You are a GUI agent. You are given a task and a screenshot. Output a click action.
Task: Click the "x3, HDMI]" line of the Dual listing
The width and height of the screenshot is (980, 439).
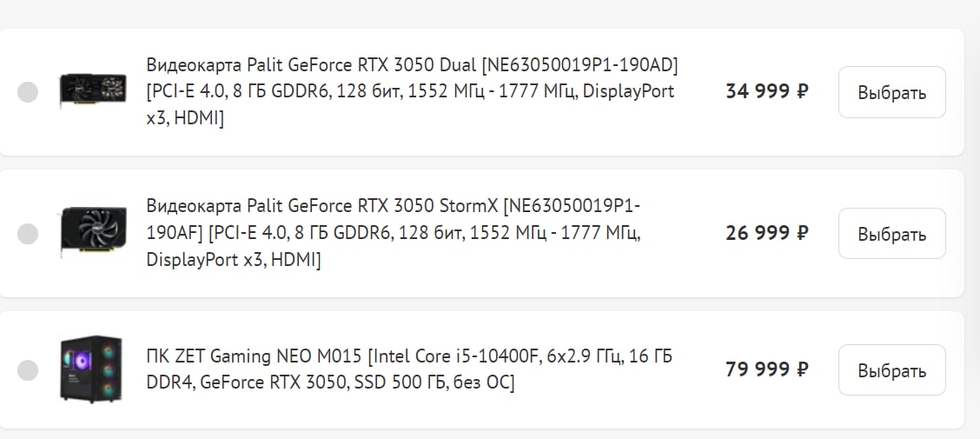(185, 118)
